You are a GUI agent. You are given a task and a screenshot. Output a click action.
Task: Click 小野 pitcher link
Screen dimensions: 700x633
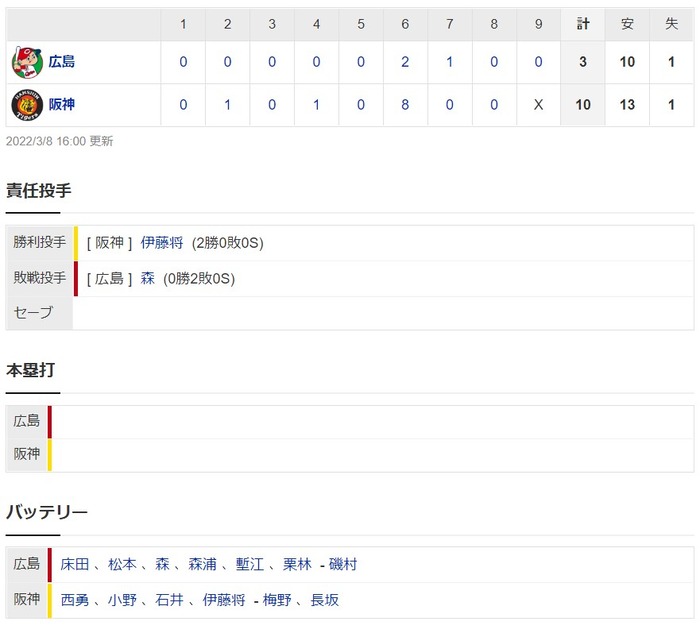[122, 600]
